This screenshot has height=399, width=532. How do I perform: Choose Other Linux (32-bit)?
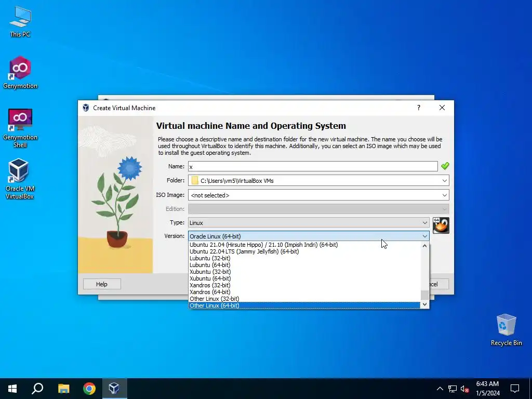click(x=304, y=299)
